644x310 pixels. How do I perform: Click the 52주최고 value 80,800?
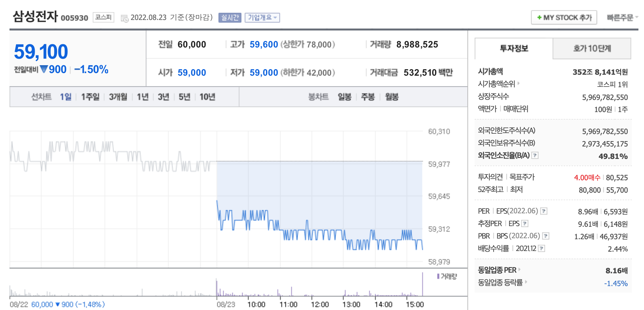point(590,190)
